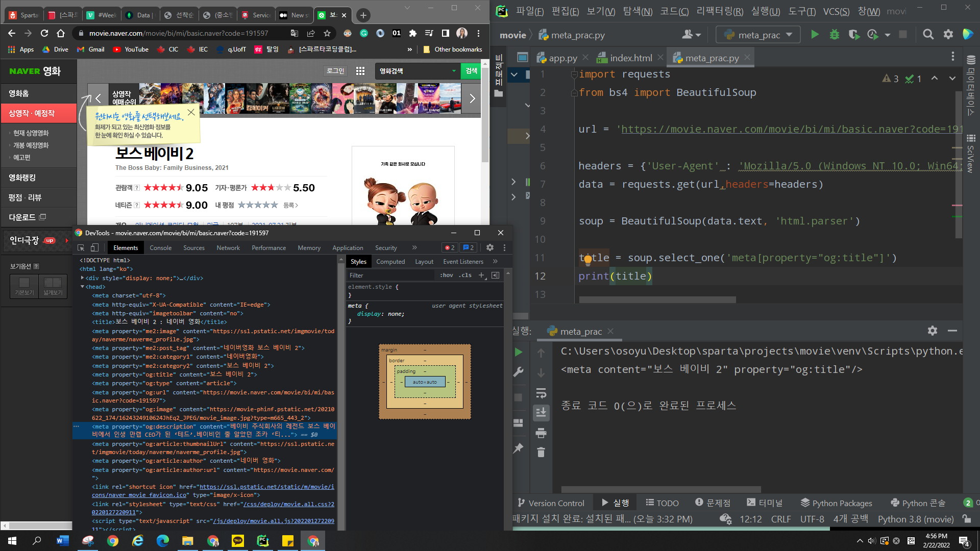The height and width of the screenshot is (551, 980).
Task: Open Chrome side panel icon
Action: tap(445, 33)
